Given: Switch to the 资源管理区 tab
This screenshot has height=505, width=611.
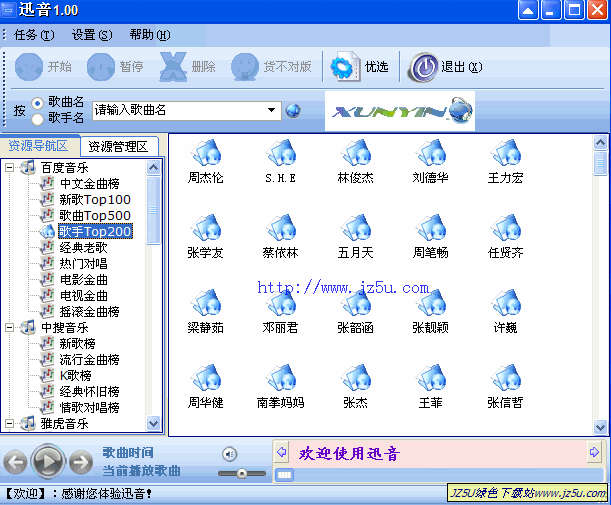Looking at the screenshot, I should click(118, 147).
